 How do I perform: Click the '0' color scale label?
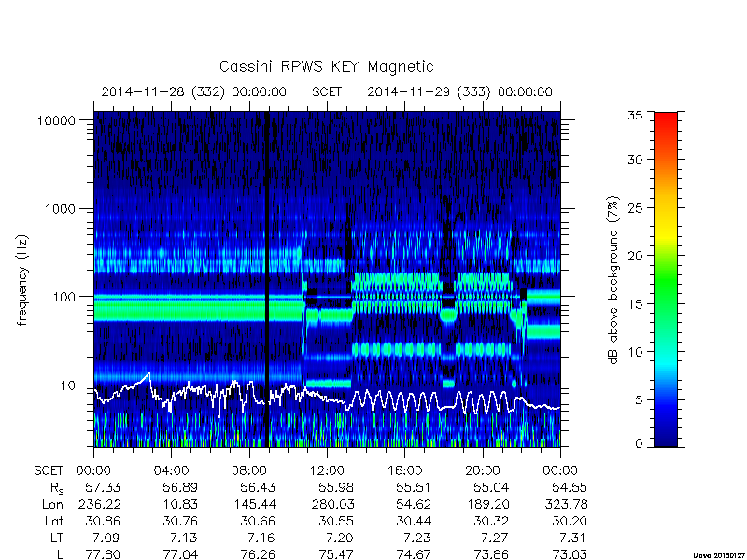pyautogui.click(x=639, y=444)
